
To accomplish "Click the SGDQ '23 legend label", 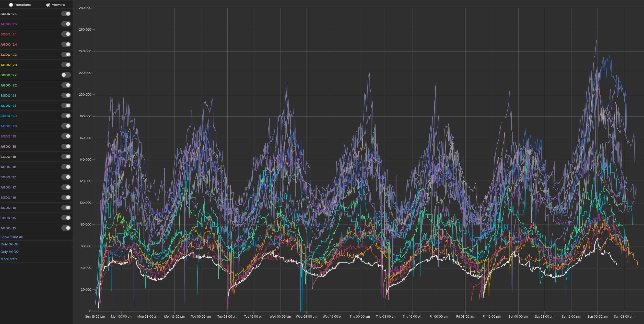I will 8,55.
